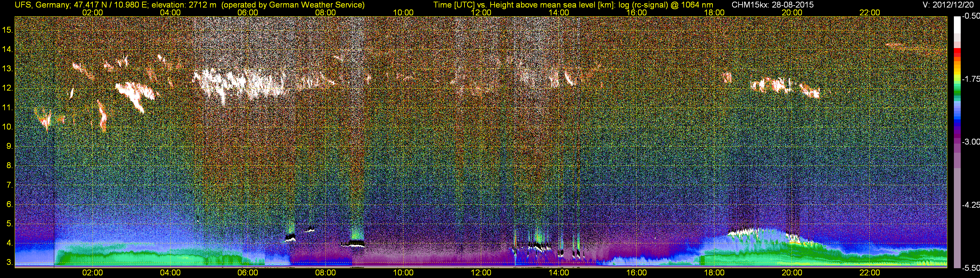Screen dimensions: 980x278
Task: Click the '04:00' label on bottom time axis
Action: pos(170,273)
